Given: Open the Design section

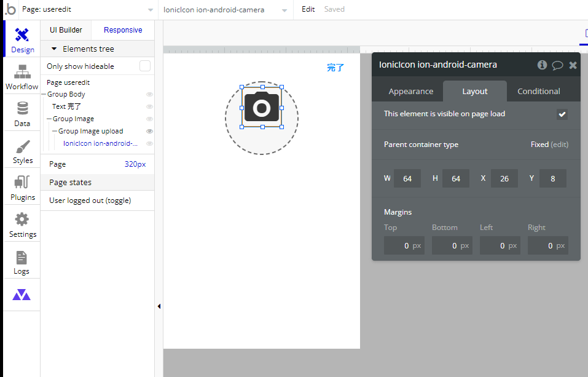Looking at the screenshot, I should pos(22,39).
